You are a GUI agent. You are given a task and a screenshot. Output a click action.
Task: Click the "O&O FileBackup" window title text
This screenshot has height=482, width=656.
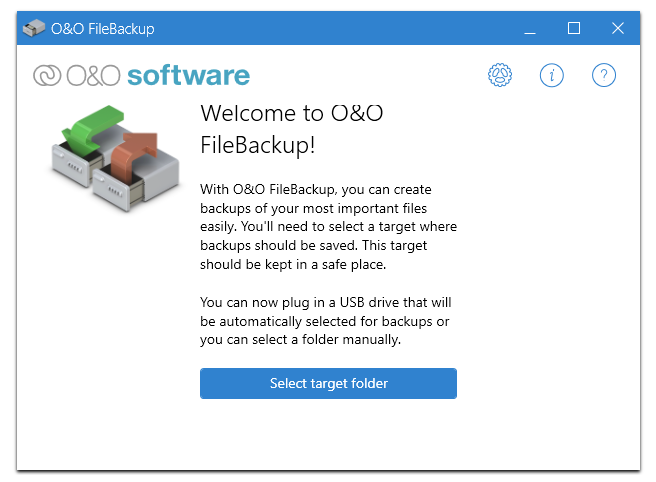coord(103,29)
